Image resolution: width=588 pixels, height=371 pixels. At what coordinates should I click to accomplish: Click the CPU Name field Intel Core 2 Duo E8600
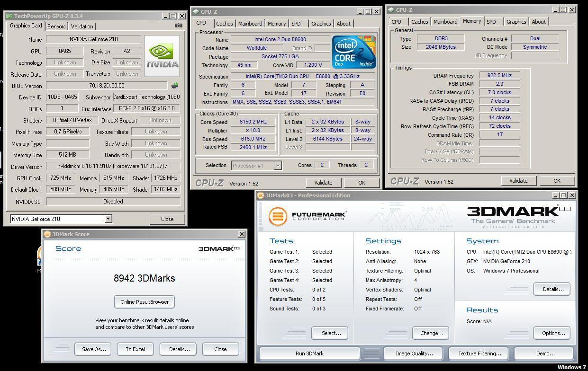[x=280, y=40]
